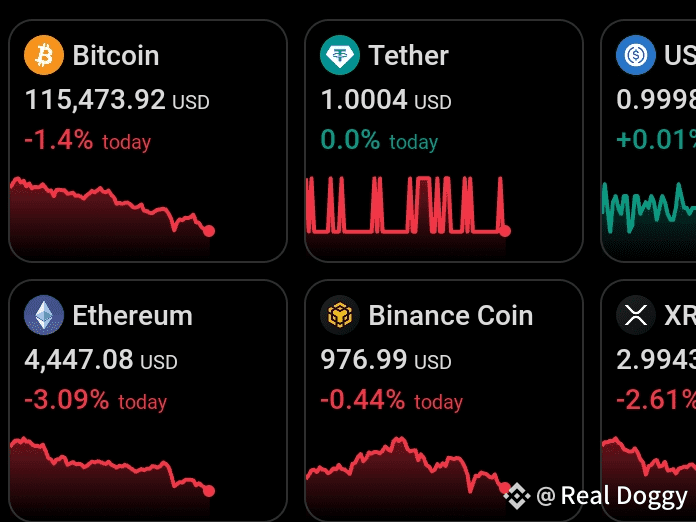Select the Bitcoin title text
The width and height of the screenshot is (696, 522).
coord(116,55)
